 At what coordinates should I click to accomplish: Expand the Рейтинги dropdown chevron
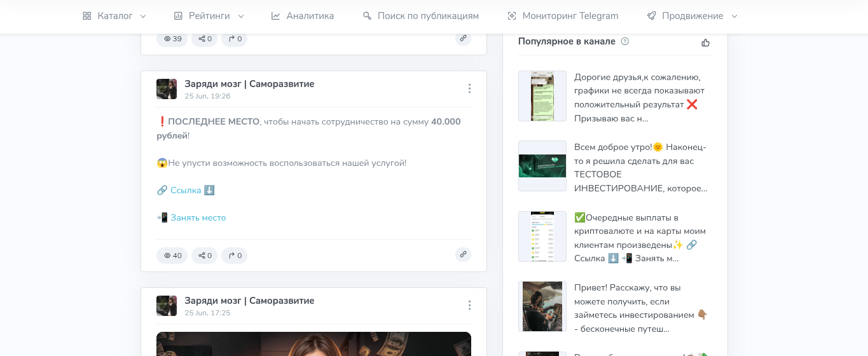(x=241, y=16)
